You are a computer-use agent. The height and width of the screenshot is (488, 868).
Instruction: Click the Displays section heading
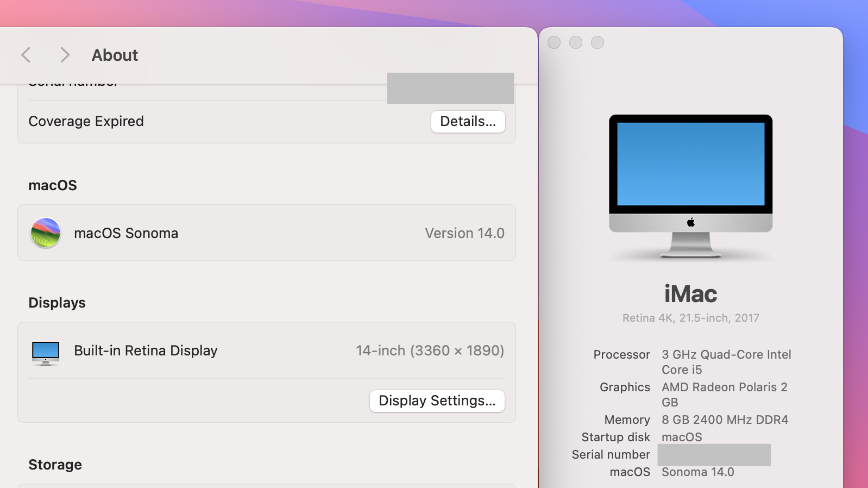click(57, 303)
